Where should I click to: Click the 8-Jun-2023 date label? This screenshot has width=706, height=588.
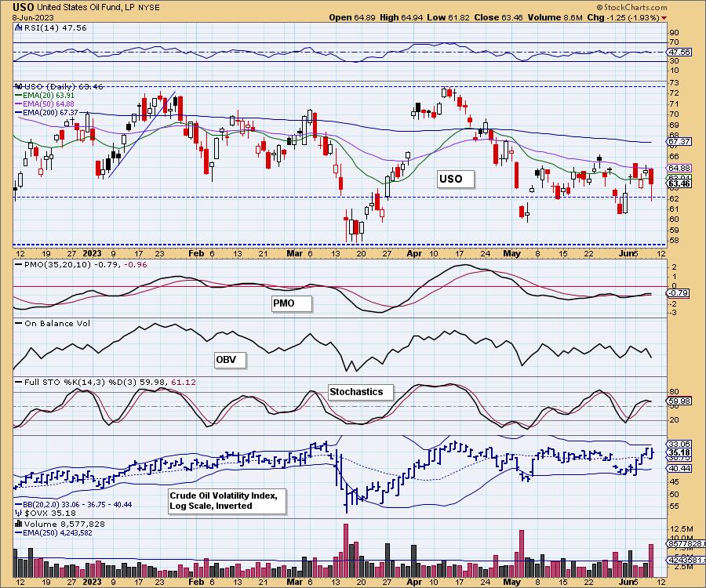[x=33, y=17]
